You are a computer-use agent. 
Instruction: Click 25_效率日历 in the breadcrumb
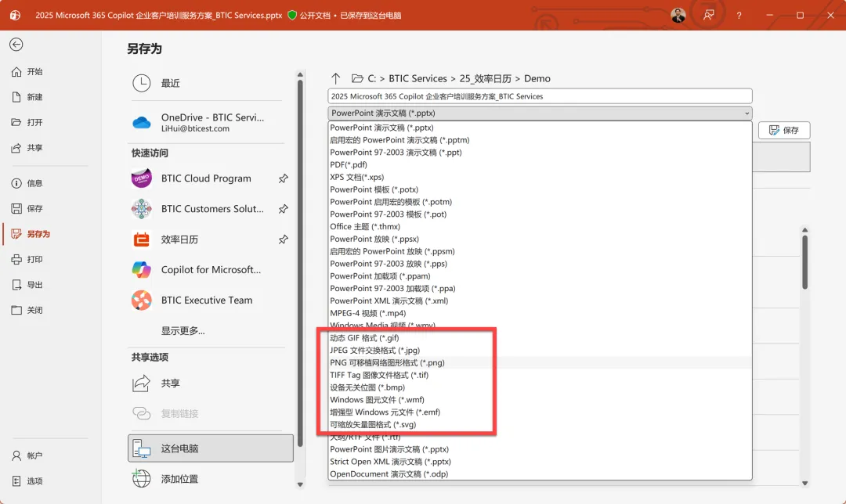485,79
